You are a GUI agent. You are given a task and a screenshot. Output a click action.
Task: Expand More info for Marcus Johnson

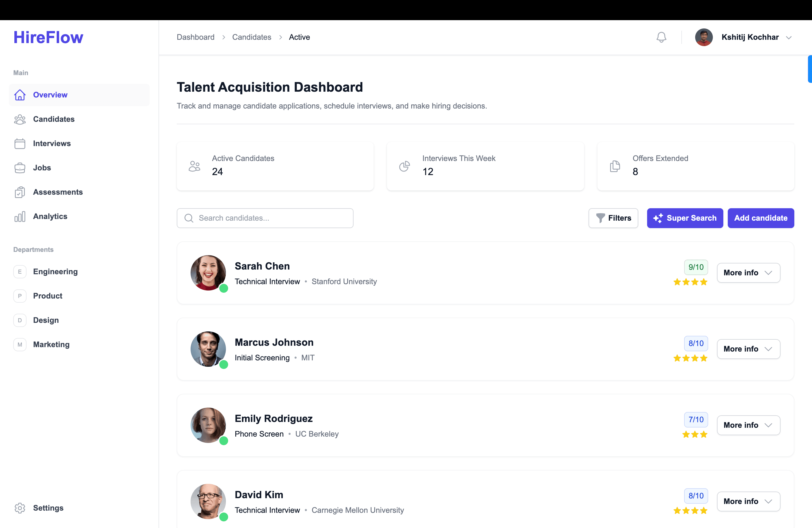[x=748, y=349]
